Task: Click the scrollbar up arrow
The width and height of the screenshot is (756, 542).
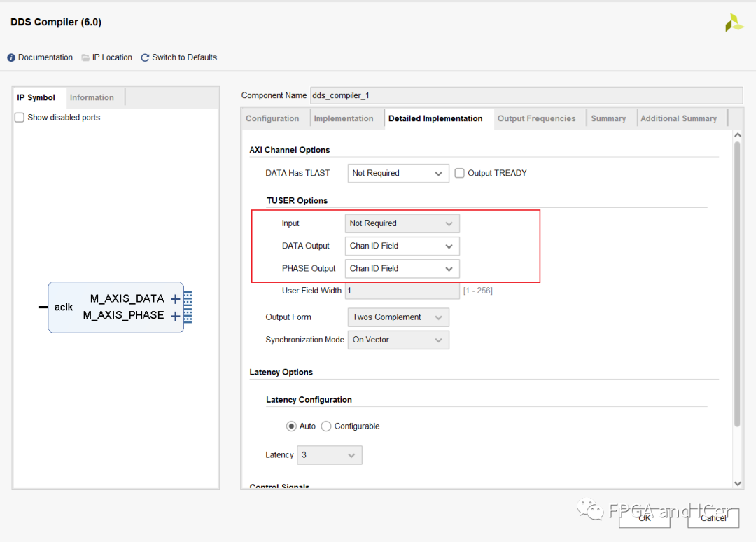Action: click(737, 136)
